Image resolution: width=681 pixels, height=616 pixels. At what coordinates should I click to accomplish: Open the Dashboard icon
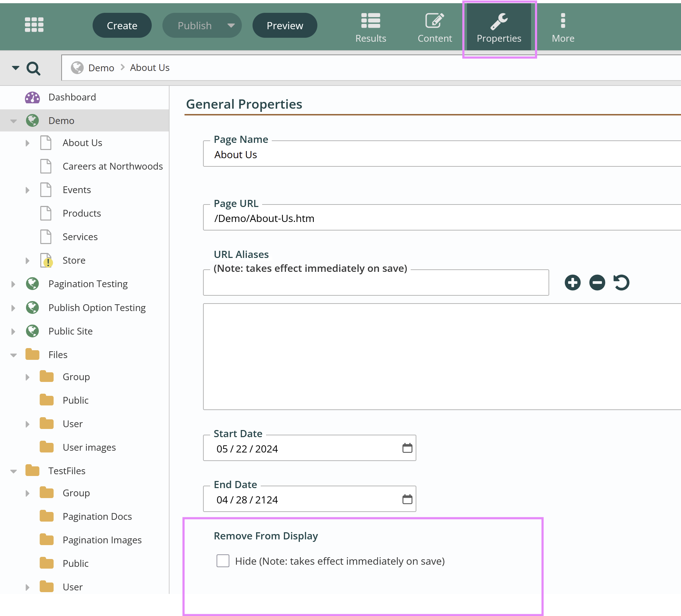coord(32,97)
